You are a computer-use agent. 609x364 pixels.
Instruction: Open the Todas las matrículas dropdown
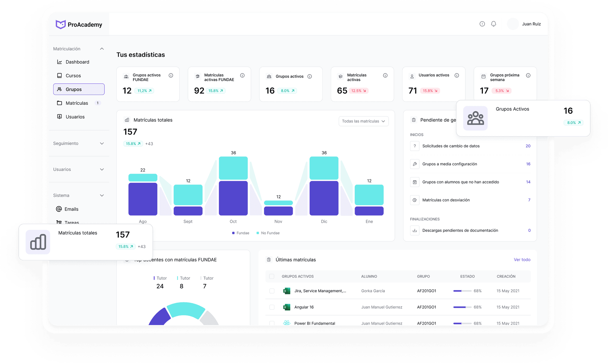[363, 121]
